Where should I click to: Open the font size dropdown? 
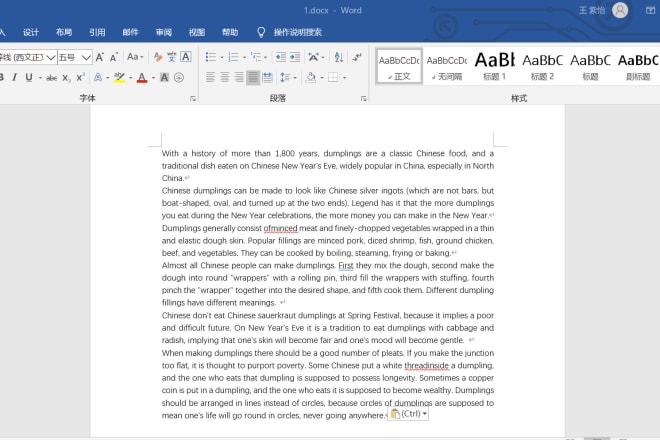click(86, 57)
